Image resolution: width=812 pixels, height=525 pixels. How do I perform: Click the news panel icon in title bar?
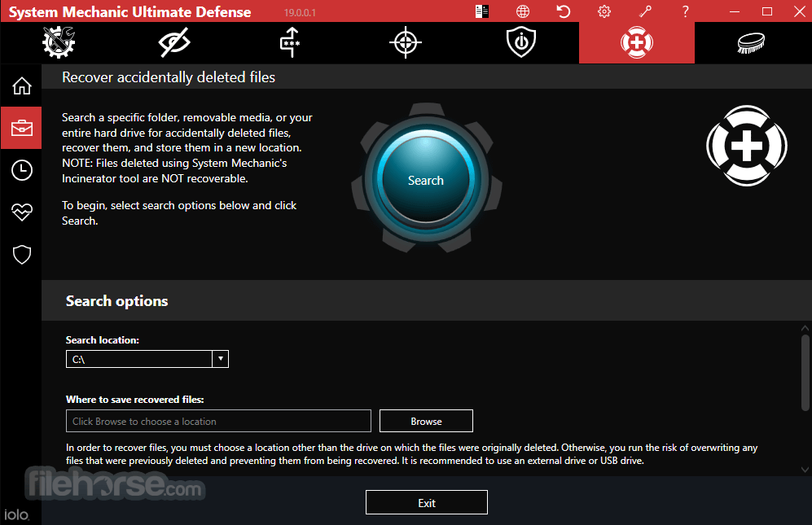coord(481,11)
